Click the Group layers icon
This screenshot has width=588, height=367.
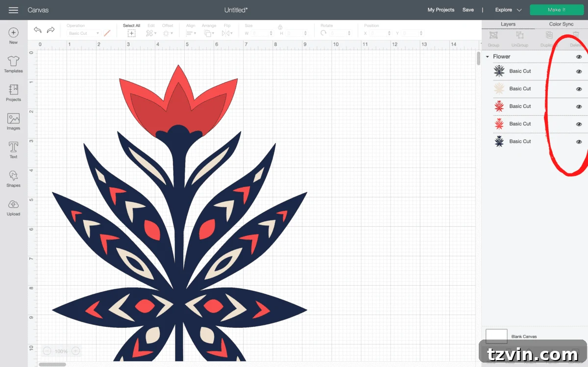point(493,35)
